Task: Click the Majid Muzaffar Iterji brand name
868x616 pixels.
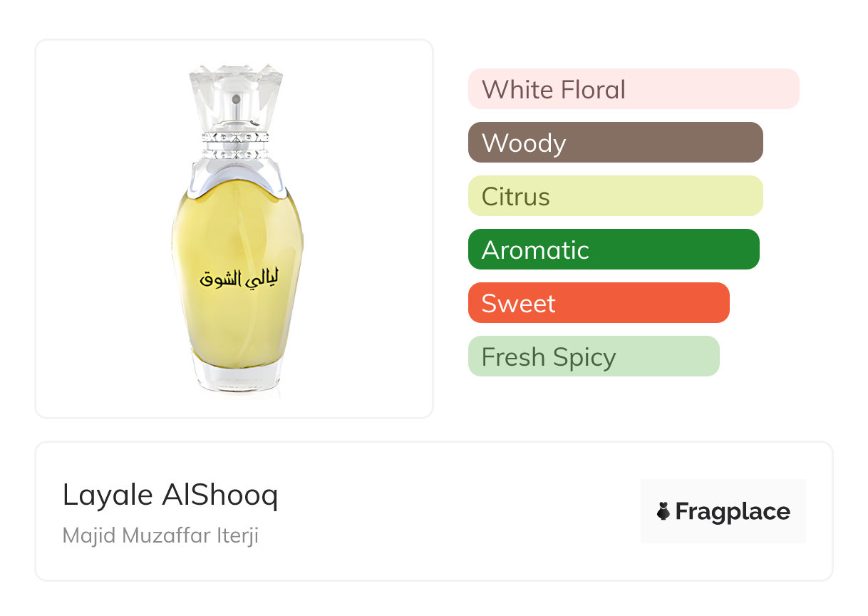Action: click(160, 535)
